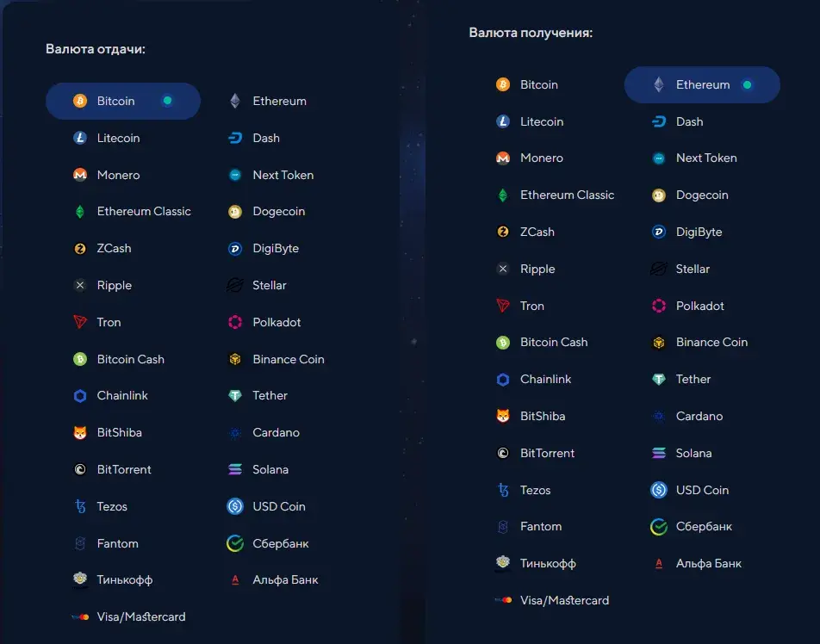Pick Dogecoin under Валюта получения
Screen dimensions: 820x644
[690, 195]
